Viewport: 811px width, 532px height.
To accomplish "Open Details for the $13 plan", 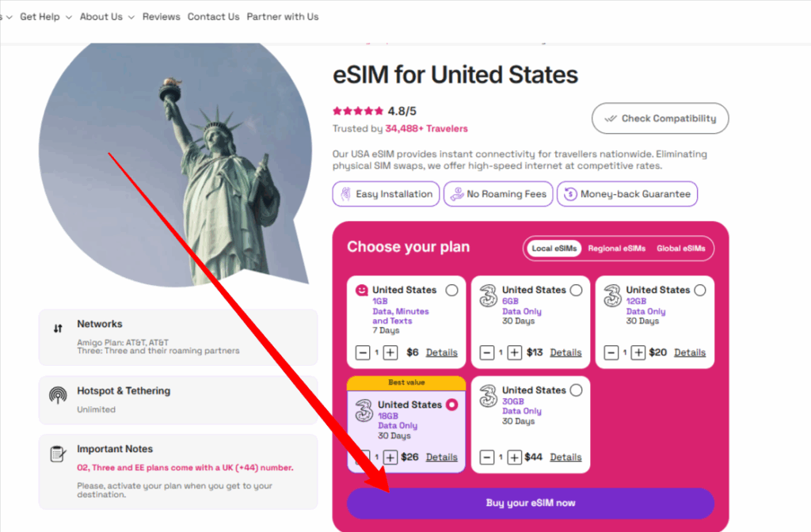I will (565, 352).
